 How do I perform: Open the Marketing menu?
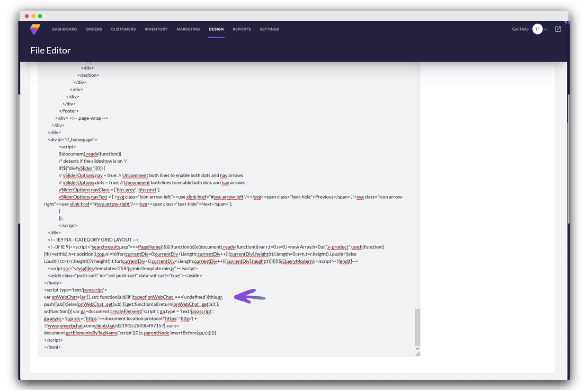pyautogui.click(x=188, y=29)
